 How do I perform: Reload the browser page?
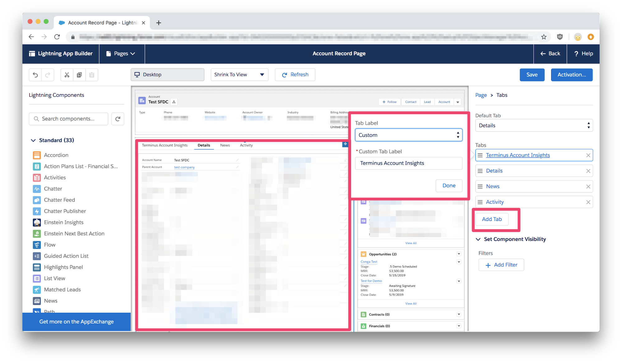tap(57, 37)
